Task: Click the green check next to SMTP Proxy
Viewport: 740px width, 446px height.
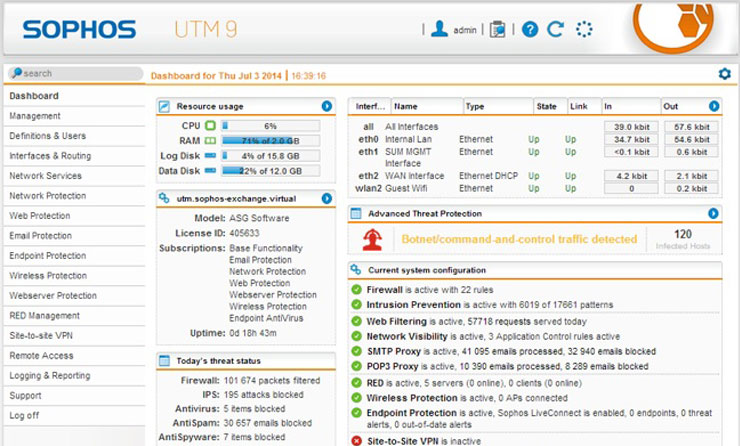Action: [x=356, y=351]
